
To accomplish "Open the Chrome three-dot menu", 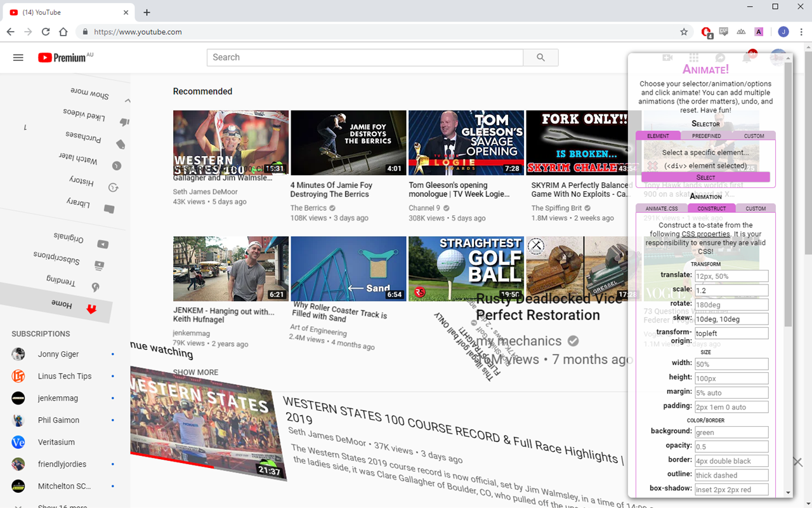I will [x=801, y=32].
